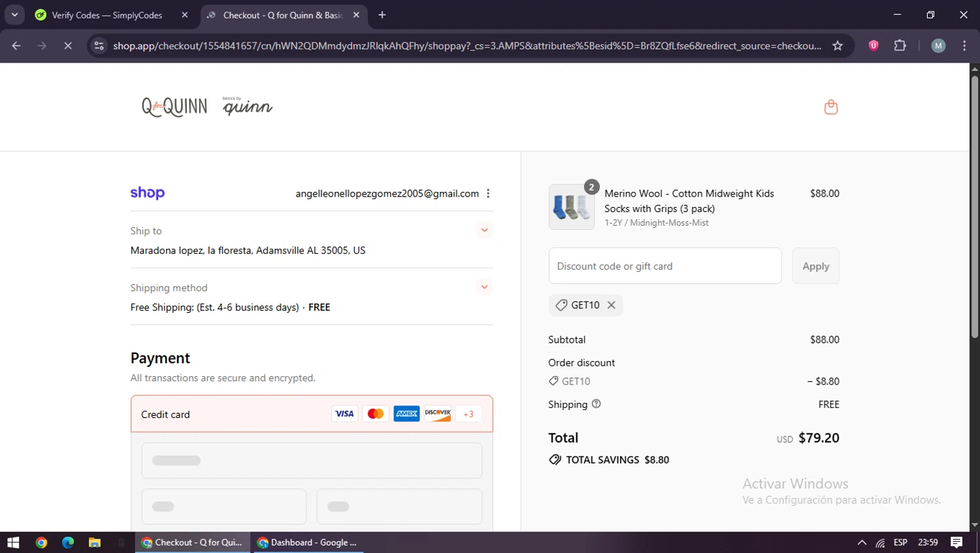This screenshot has height=553, width=980.
Task: Click the variant text 1-2Y / Midnight-Moss-Mist
Action: coord(657,223)
